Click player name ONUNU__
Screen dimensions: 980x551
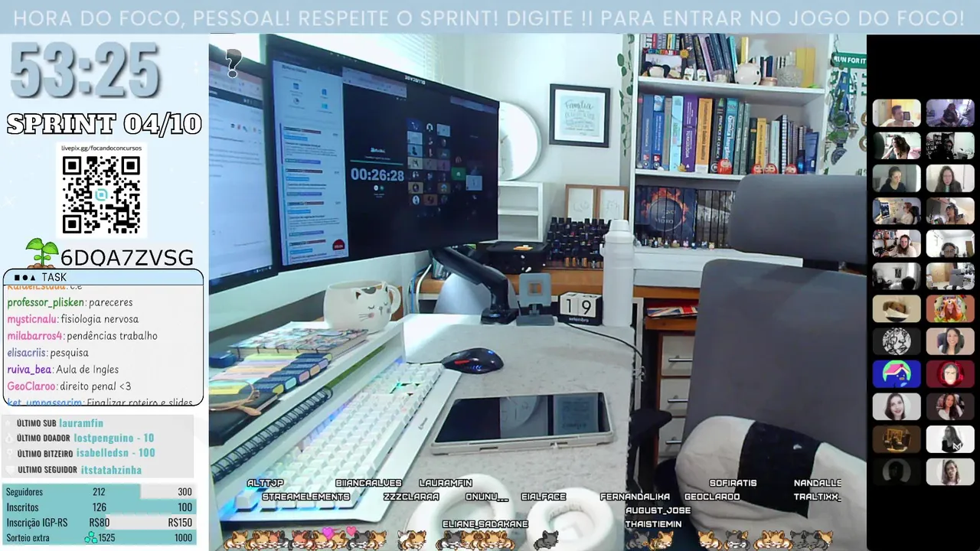[x=487, y=497]
